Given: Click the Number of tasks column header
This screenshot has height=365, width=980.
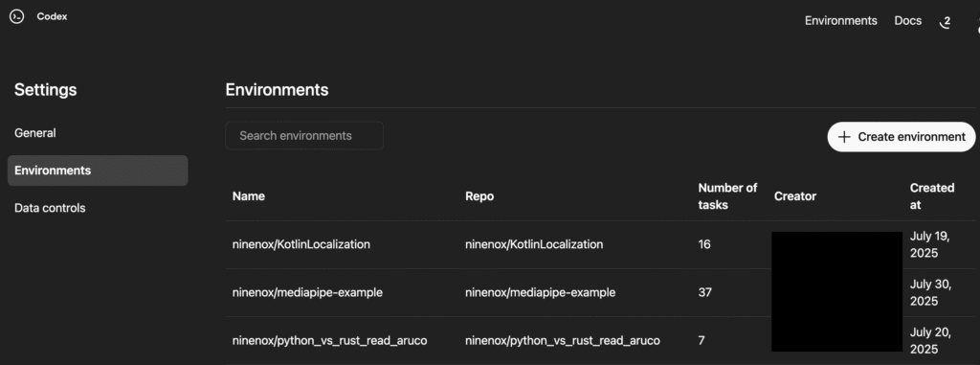Looking at the screenshot, I should (727, 196).
